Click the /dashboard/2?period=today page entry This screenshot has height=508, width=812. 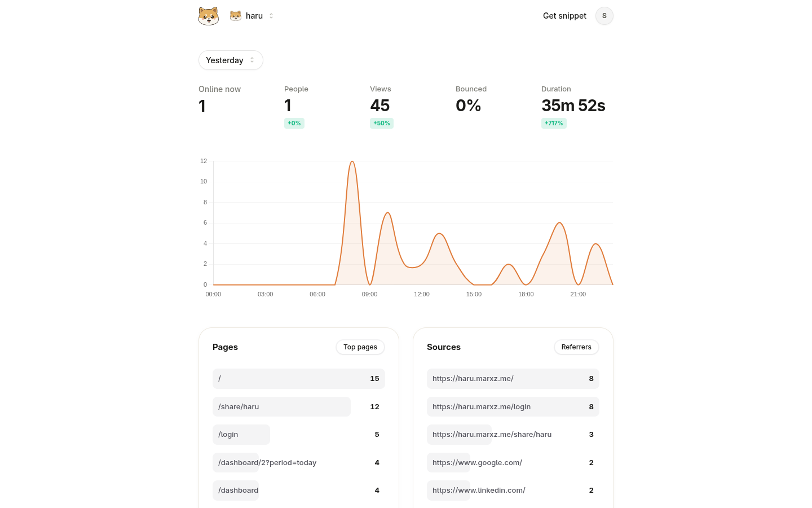coord(267,462)
